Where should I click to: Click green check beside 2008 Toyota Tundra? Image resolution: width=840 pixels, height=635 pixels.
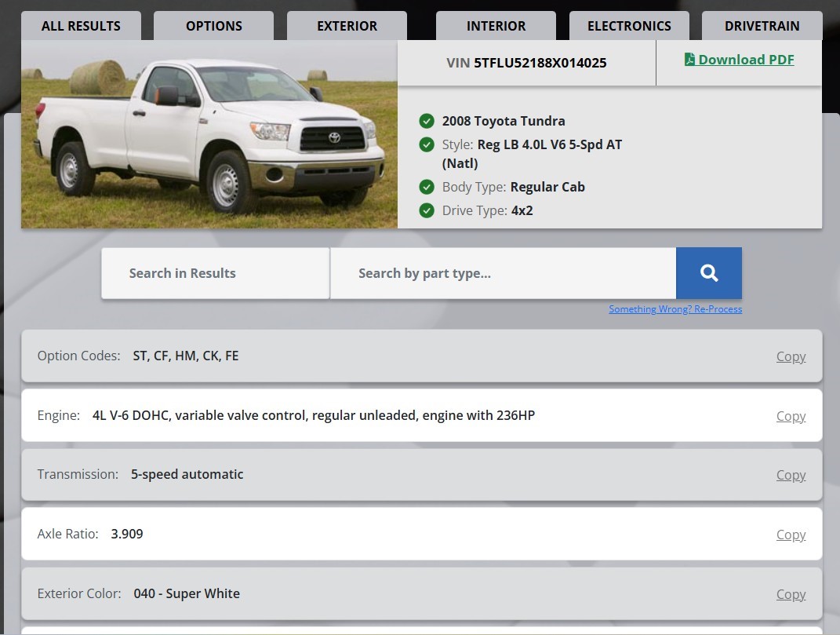(427, 121)
